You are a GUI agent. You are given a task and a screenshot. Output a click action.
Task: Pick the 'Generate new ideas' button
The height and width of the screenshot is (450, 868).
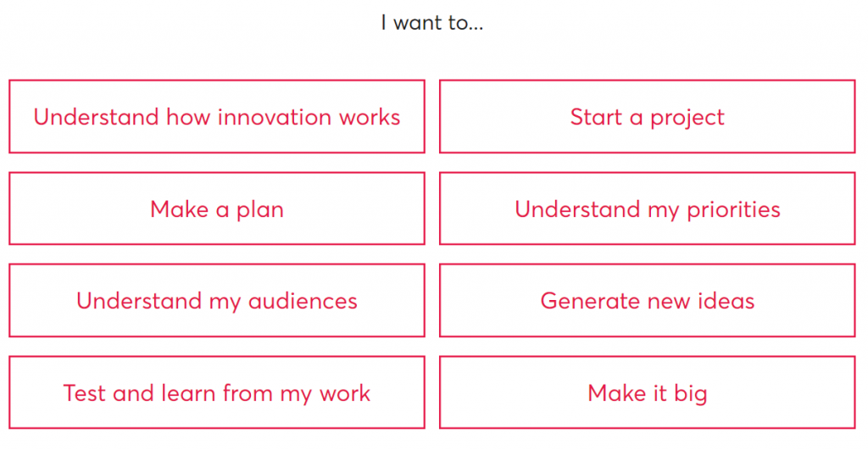click(x=647, y=300)
